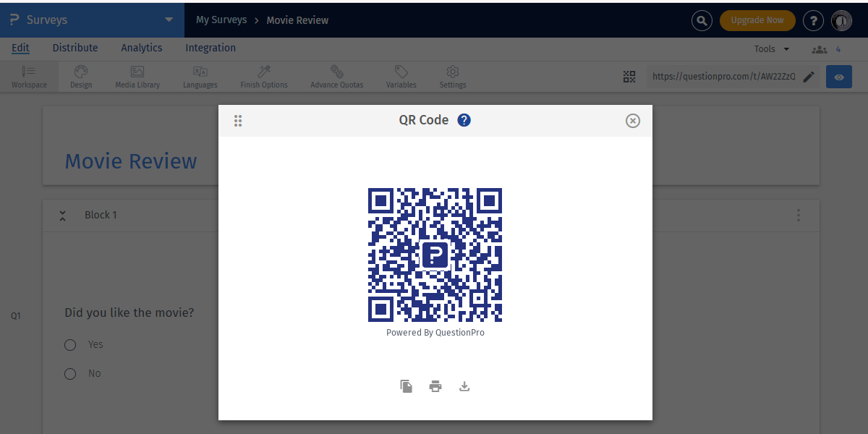Select the Yes radio option
868x434 pixels.
pos(70,345)
